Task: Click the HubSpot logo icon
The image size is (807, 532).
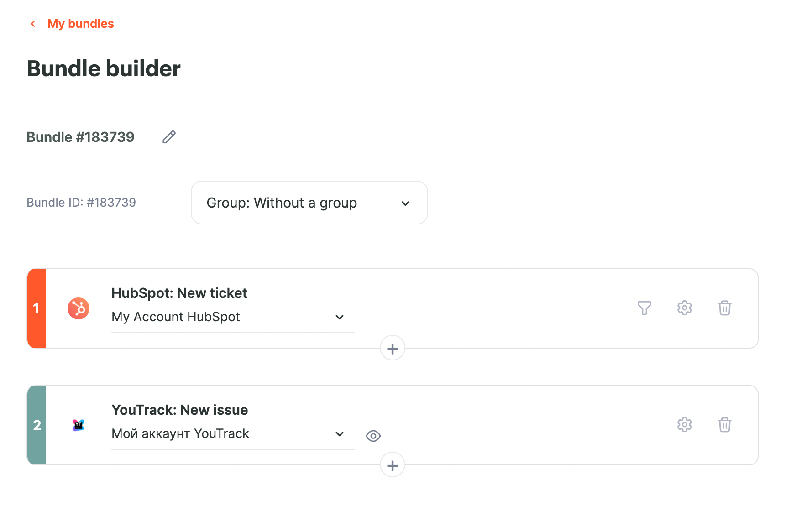Action: pyautogui.click(x=79, y=308)
